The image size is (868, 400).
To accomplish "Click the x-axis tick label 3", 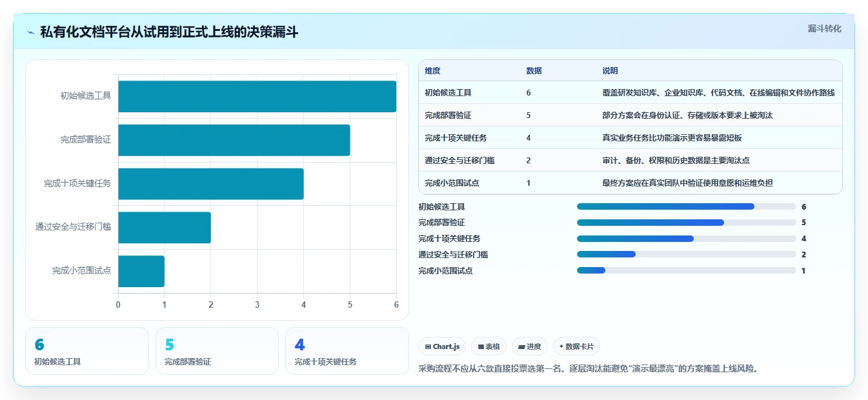I will coord(257,305).
